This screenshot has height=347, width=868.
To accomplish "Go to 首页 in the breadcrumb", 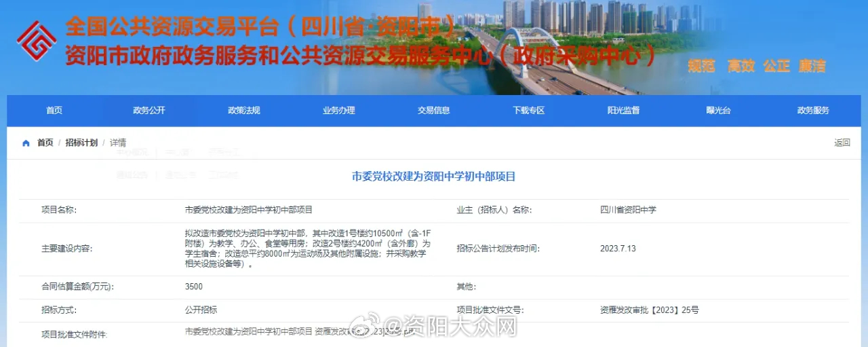I will [x=45, y=143].
